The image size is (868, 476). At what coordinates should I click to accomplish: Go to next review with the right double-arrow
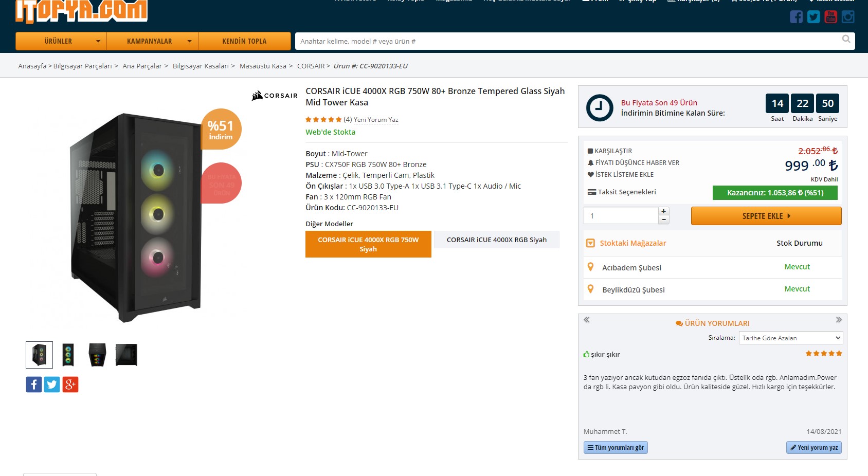coord(839,320)
